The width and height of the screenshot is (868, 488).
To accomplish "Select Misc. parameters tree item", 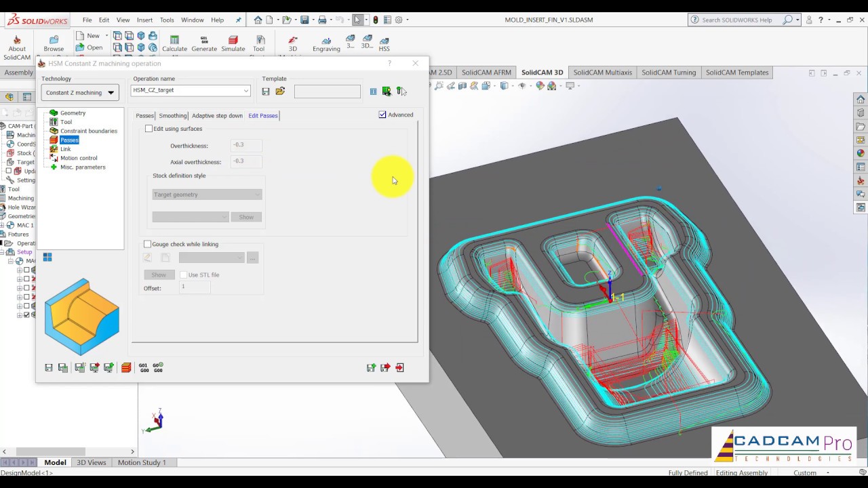I will tap(83, 167).
